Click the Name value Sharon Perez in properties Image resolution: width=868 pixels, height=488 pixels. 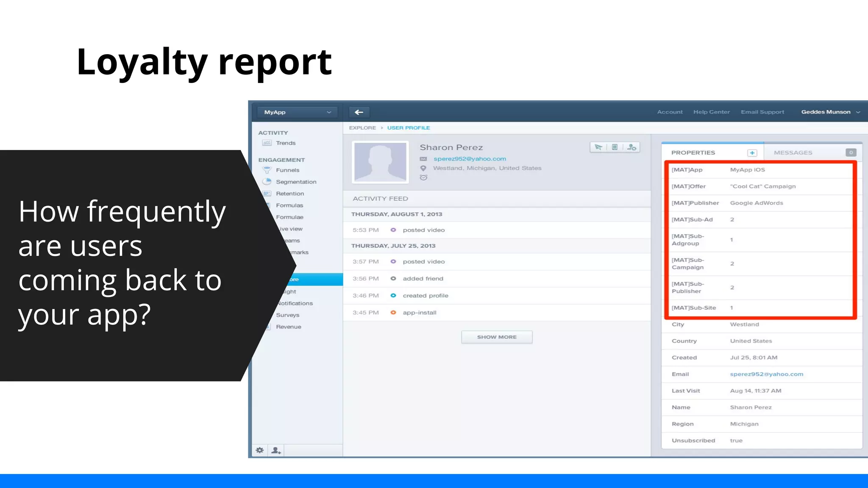coord(751,408)
